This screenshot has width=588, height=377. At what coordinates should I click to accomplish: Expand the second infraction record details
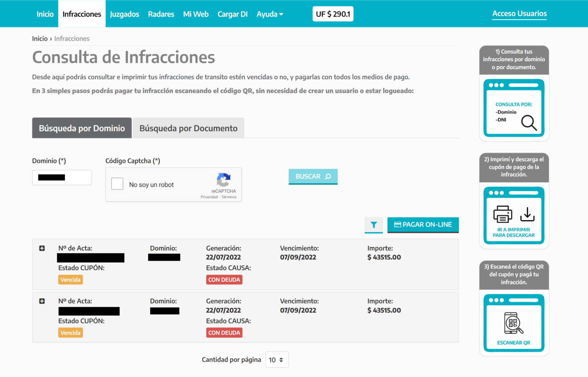(x=42, y=301)
